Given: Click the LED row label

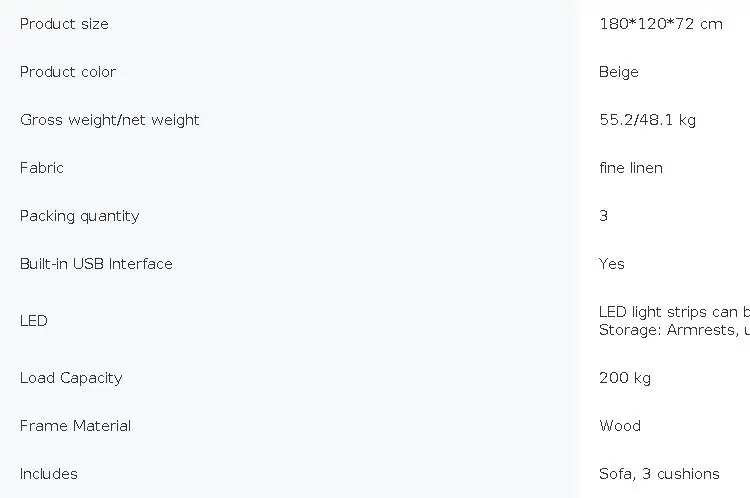Looking at the screenshot, I should 33,321.
